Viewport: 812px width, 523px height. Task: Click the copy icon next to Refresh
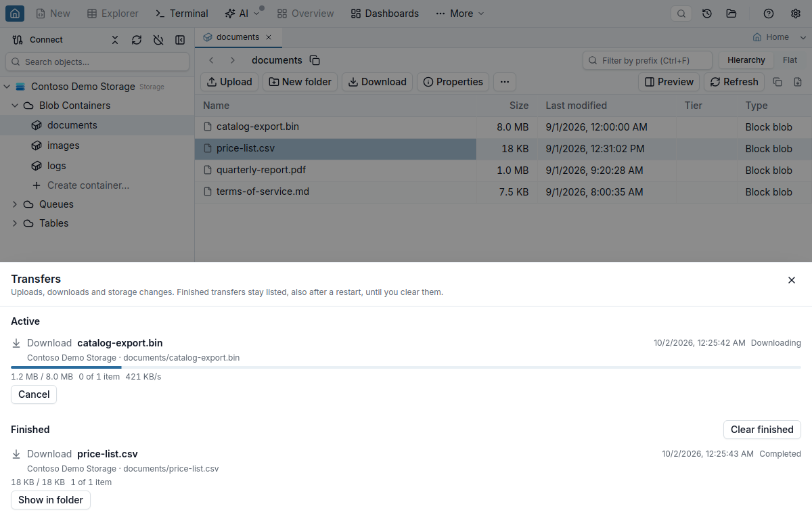pos(777,82)
